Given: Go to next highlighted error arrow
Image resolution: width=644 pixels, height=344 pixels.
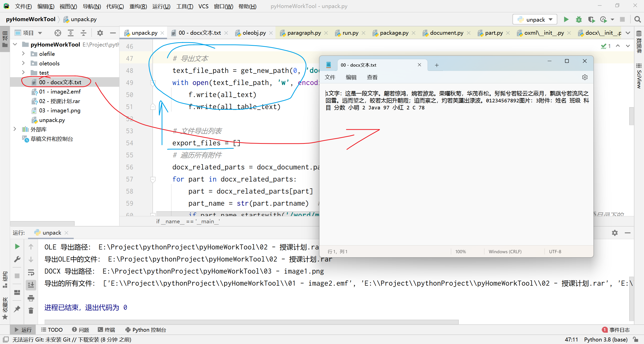Looking at the screenshot, I should tap(628, 46).
